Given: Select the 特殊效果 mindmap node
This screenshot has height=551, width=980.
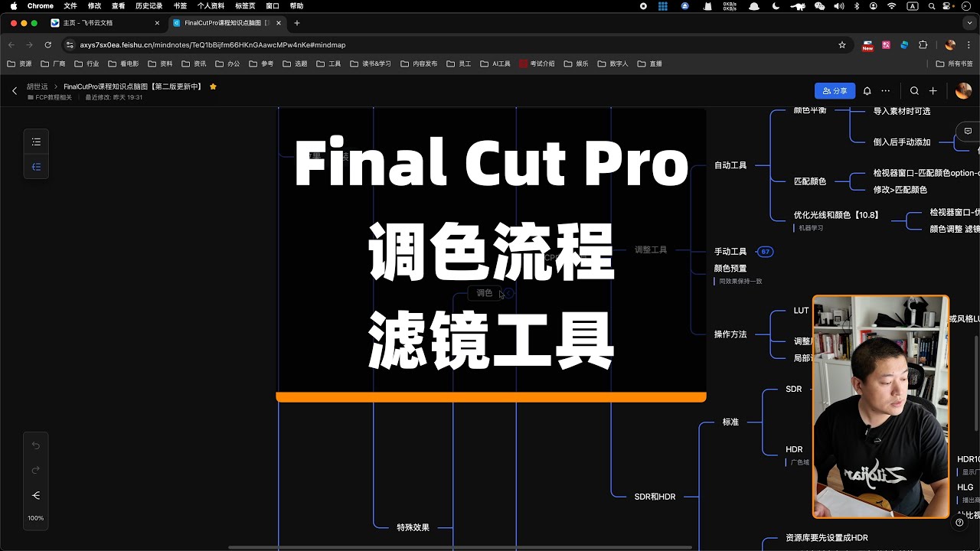Looking at the screenshot, I should pyautogui.click(x=413, y=527).
